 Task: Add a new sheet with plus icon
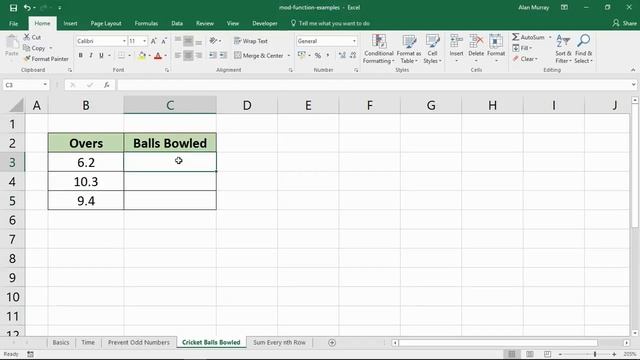tap(332, 343)
